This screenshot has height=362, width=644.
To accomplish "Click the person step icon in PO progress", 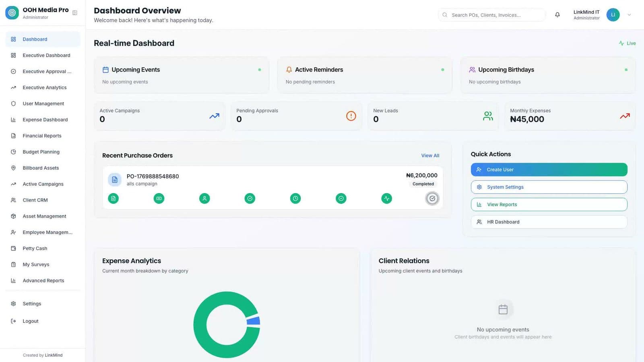I will click(204, 198).
